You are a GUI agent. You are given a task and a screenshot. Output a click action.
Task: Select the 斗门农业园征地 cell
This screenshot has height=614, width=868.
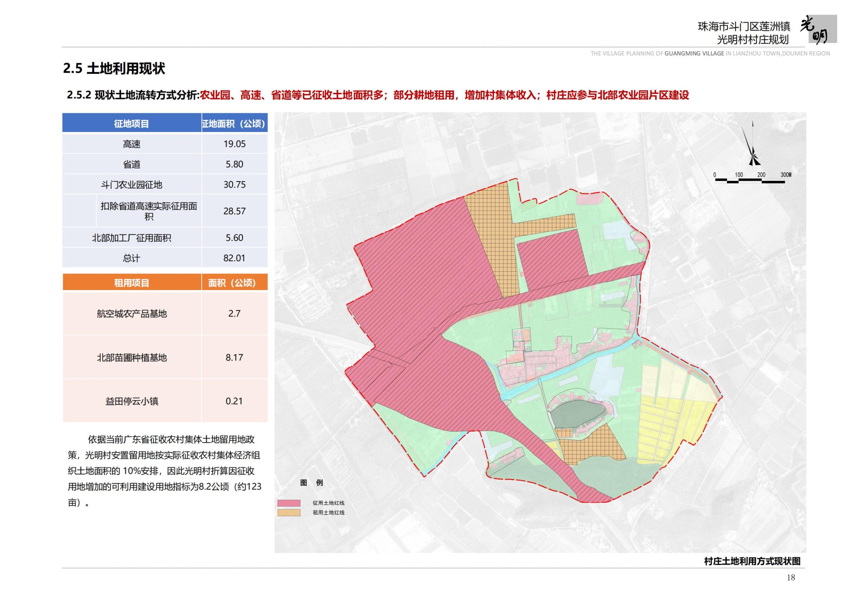coord(132,185)
